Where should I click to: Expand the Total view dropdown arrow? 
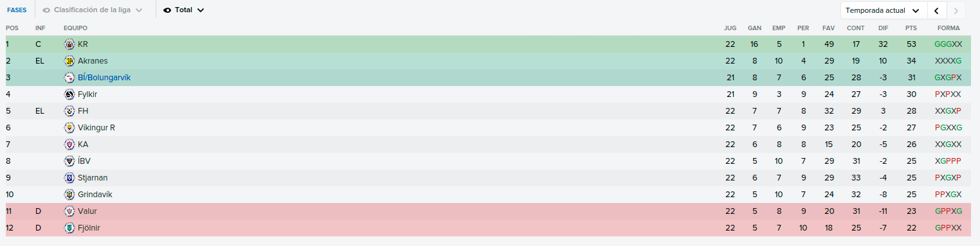tap(201, 10)
